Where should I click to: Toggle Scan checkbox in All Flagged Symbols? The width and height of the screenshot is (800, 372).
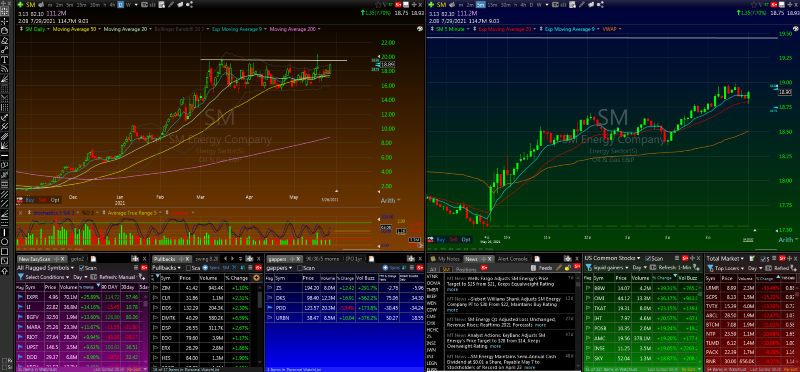tap(82, 268)
